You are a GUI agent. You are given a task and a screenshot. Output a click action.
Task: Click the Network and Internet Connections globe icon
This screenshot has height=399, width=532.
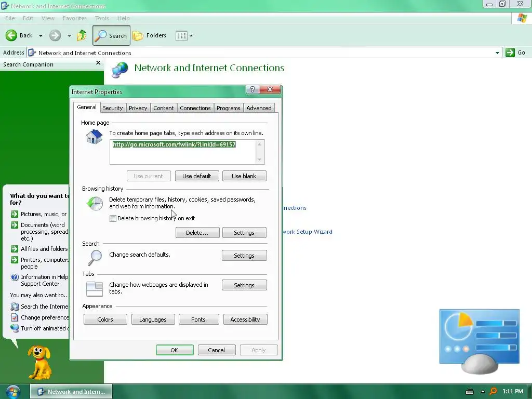click(120, 70)
